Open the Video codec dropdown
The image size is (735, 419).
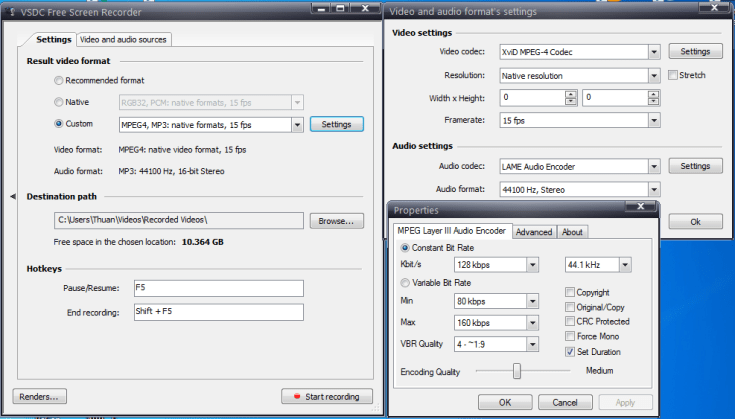point(654,52)
